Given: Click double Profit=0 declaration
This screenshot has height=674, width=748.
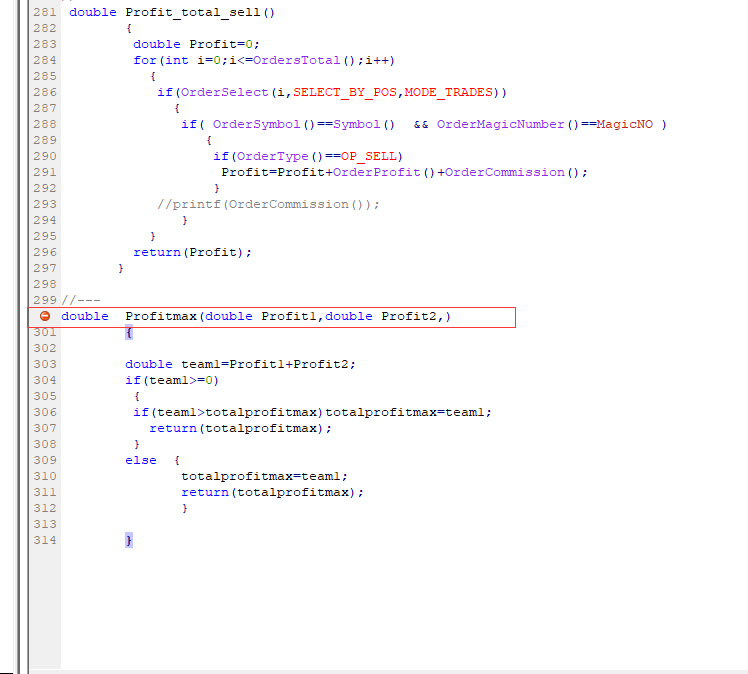Looking at the screenshot, I should click(x=196, y=44).
